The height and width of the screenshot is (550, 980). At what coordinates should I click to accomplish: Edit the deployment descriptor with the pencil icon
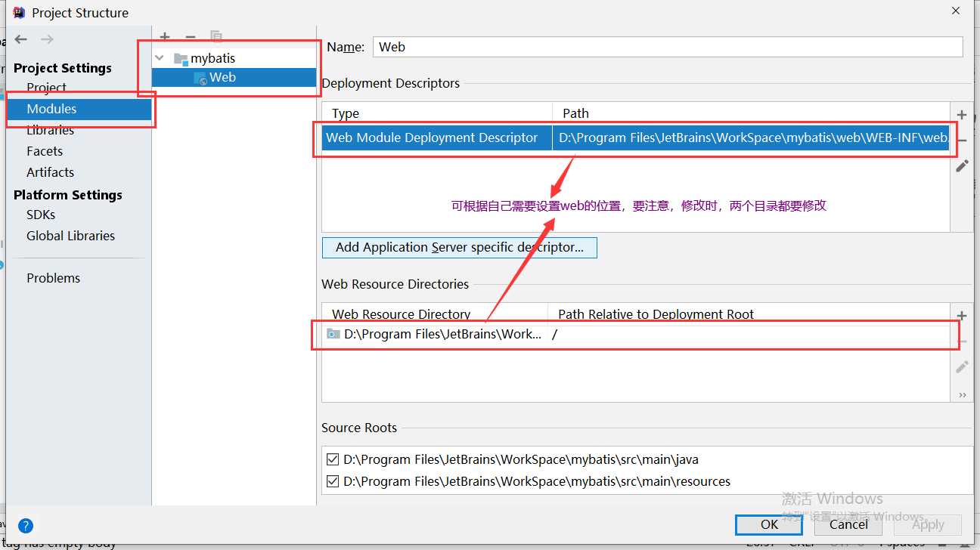(x=962, y=165)
